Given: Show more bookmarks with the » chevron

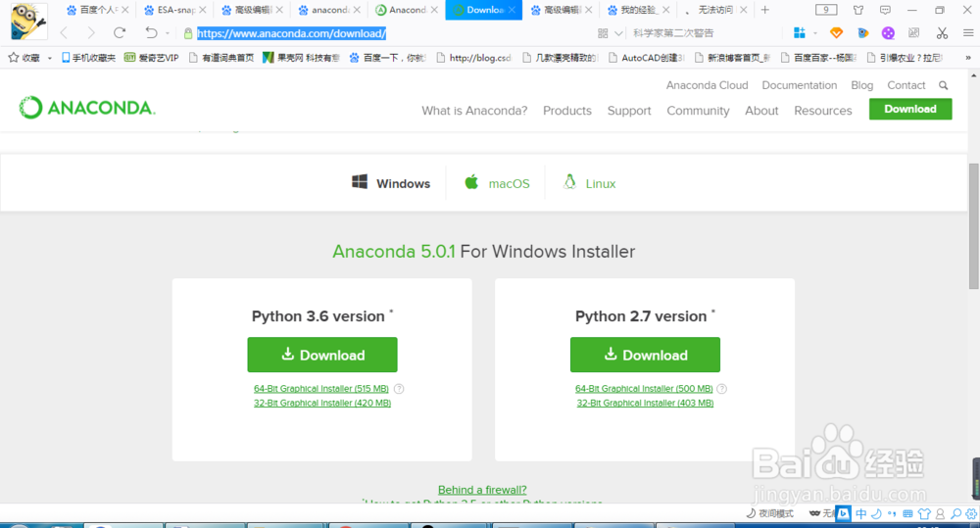Looking at the screenshot, I should click(968, 58).
